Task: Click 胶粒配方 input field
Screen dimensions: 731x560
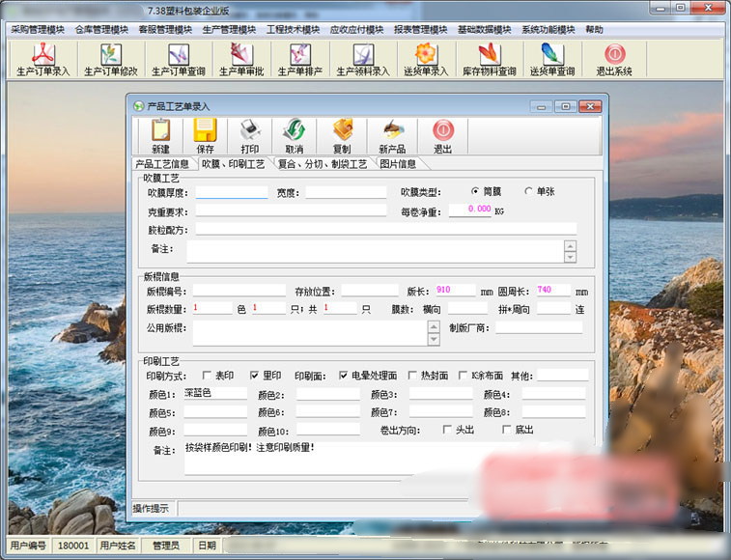Action: pyautogui.click(x=386, y=229)
